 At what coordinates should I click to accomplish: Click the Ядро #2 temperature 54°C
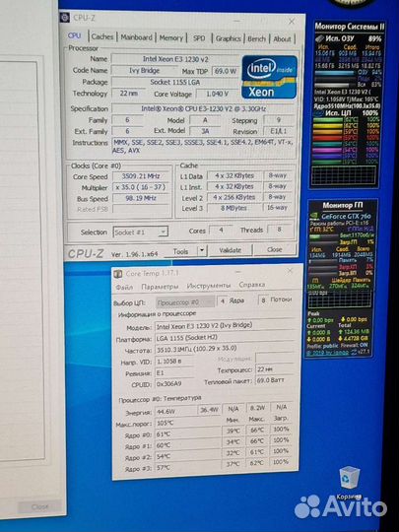point(187,456)
